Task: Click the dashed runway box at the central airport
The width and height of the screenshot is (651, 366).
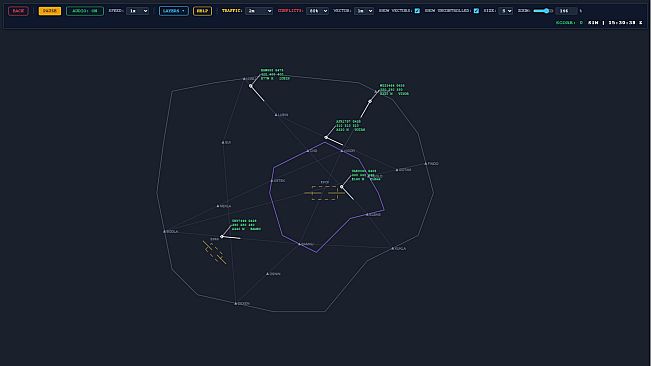Action: pyautogui.click(x=325, y=193)
